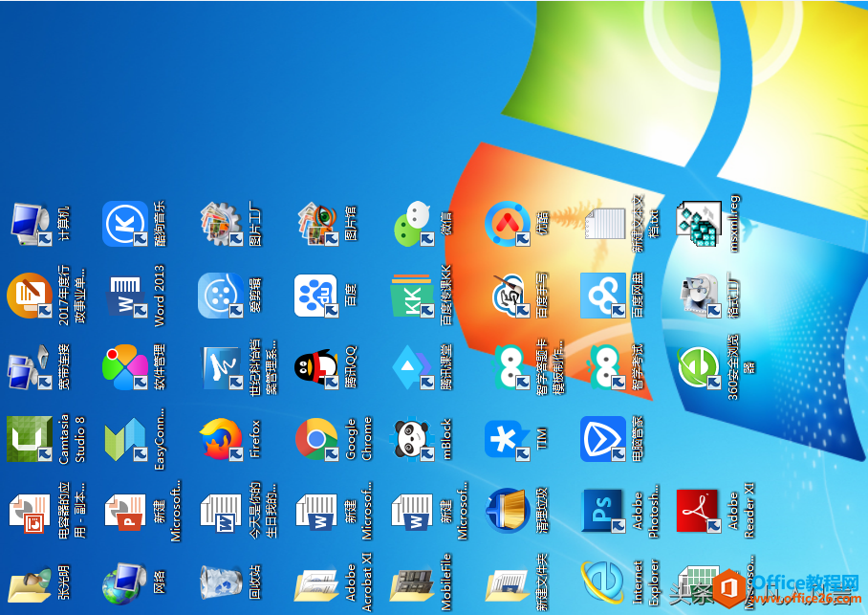
Task: Select the 世纪科怡档案管理系 shortcut
Action: (222, 366)
